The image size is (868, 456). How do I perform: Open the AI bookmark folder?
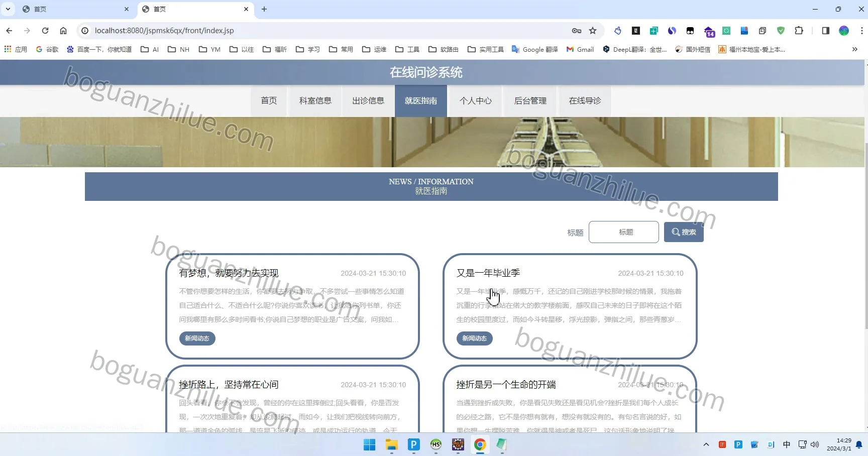point(150,49)
